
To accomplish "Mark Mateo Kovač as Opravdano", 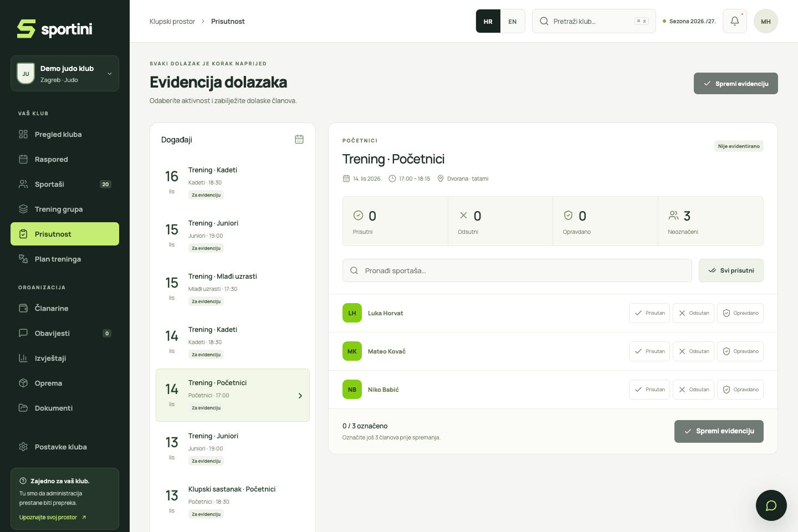I will click(740, 351).
